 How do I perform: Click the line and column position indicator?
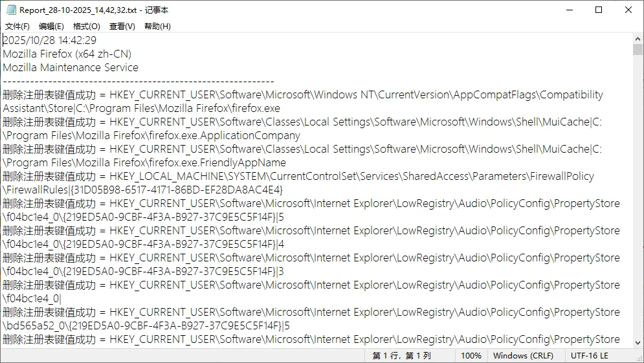[401, 355]
